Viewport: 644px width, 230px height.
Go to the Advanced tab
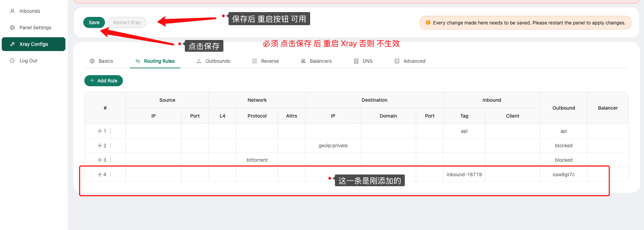pyautogui.click(x=410, y=61)
